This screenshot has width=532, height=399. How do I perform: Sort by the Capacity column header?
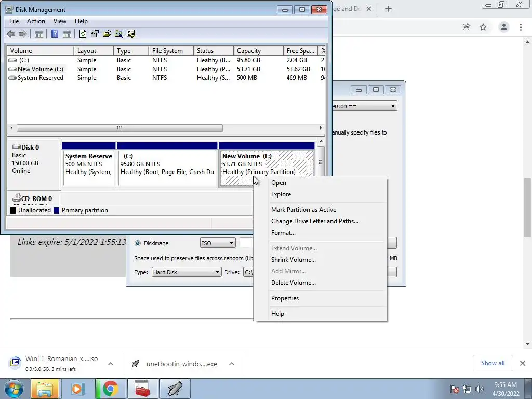258,50
